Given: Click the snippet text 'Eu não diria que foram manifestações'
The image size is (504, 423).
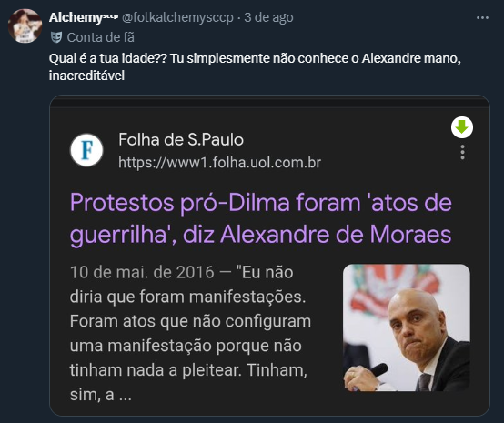Looking at the screenshot, I should (x=187, y=285).
